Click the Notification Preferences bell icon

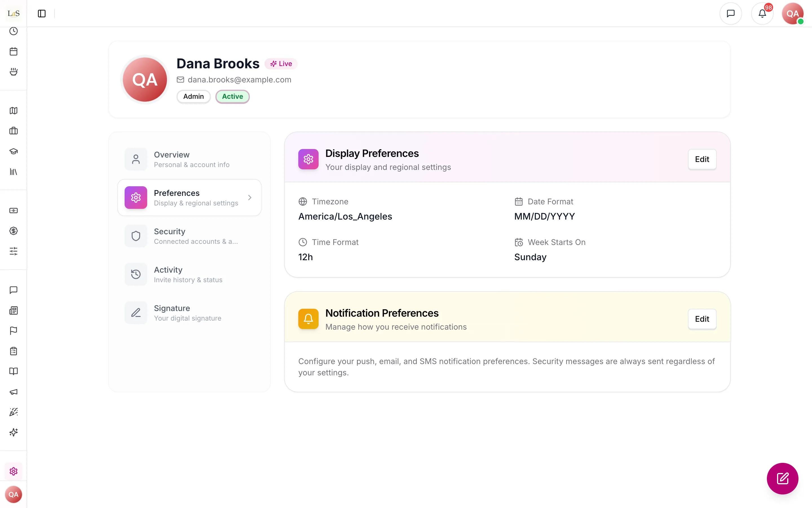click(308, 319)
